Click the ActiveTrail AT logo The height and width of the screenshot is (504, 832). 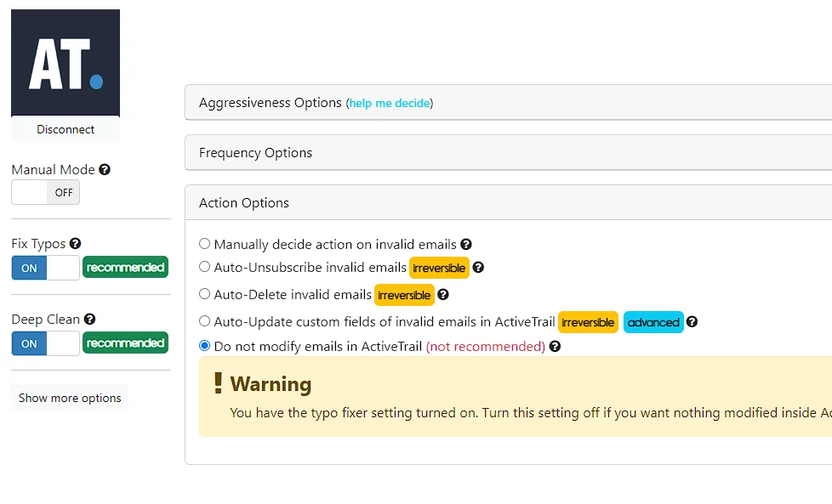click(x=66, y=63)
